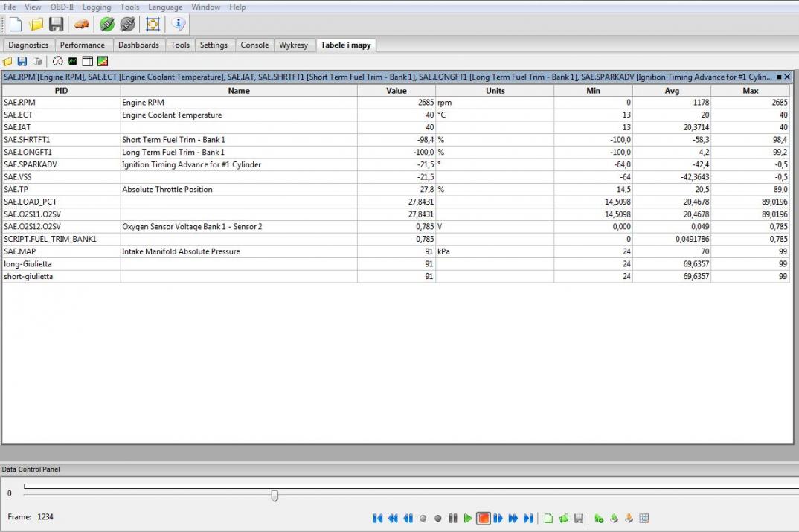Click the green connect plug icon
The image size is (799, 532).
coord(107,25)
